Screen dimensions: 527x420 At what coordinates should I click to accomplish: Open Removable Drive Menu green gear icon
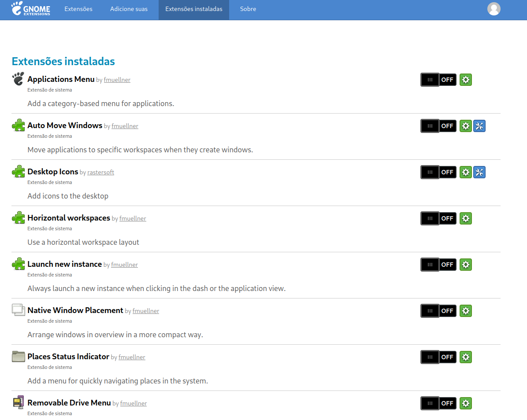pyautogui.click(x=465, y=404)
